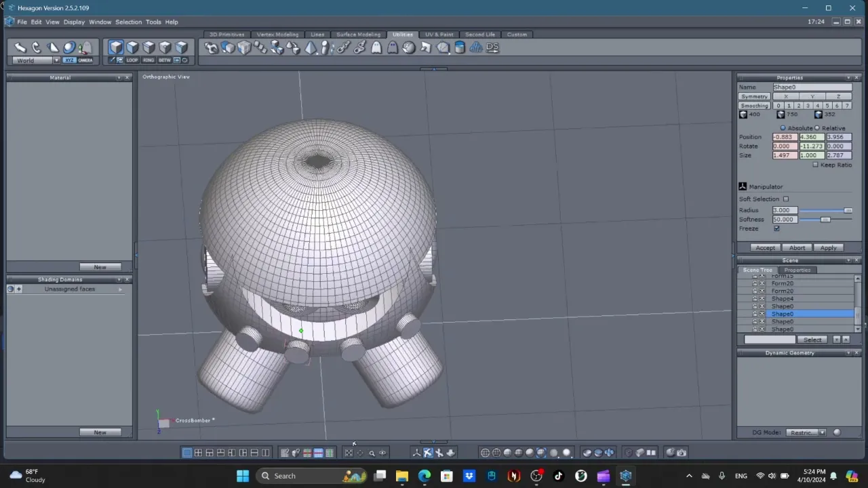Switch to the Surface Modeling tab
Image resolution: width=868 pixels, height=488 pixels.
coord(358,35)
